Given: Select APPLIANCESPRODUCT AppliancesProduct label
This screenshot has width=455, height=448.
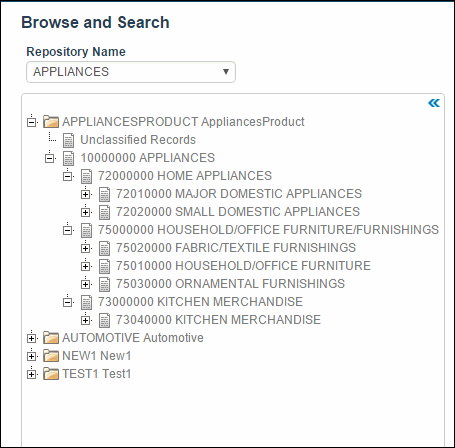Looking at the screenshot, I should [183, 122].
